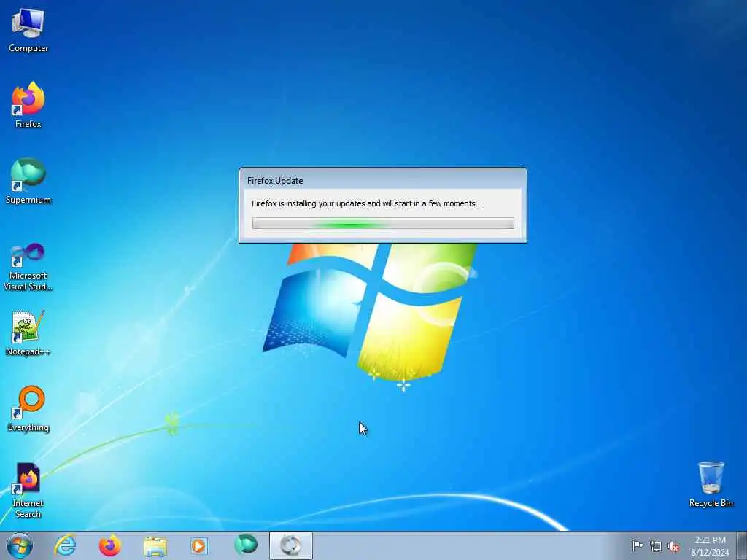Open Windows Media Player from the taskbar
The width and height of the screenshot is (747, 560).
pos(200,545)
